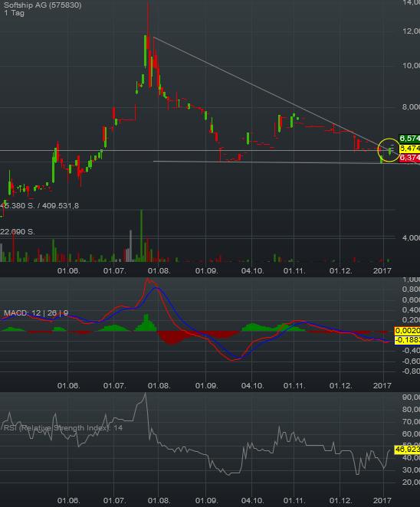This screenshot has height=507, width=420.
Task: Select 01.09. on the MACD panel date axis
Action: click(x=206, y=386)
